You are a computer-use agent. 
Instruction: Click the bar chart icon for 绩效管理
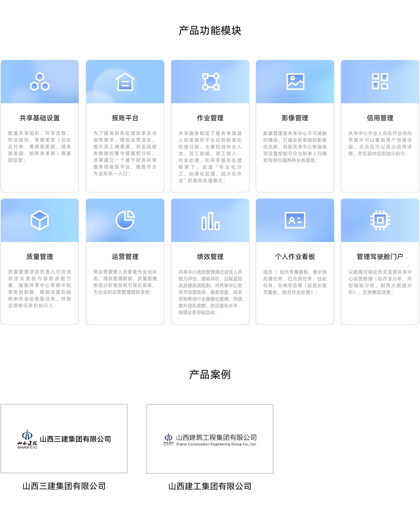click(211, 221)
